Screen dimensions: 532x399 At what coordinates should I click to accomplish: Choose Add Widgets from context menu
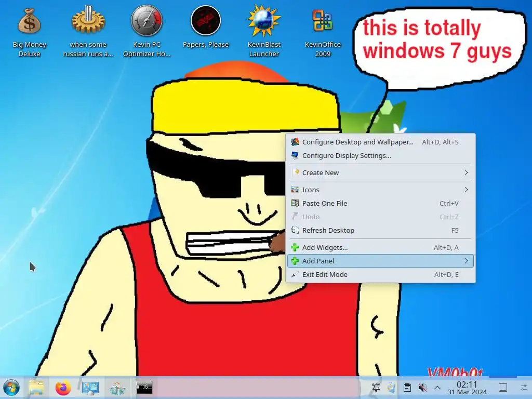pos(380,248)
